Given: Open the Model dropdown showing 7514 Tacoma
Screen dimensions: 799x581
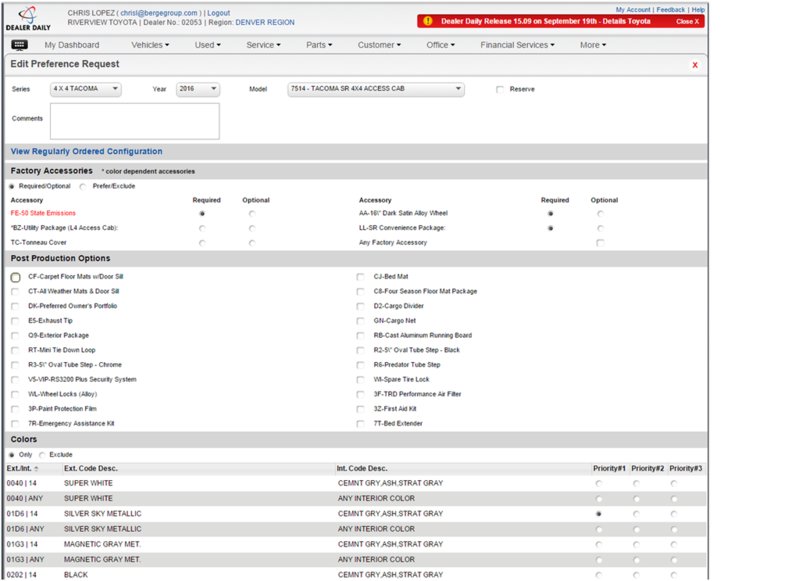Looking at the screenshot, I should click(376, 89).
